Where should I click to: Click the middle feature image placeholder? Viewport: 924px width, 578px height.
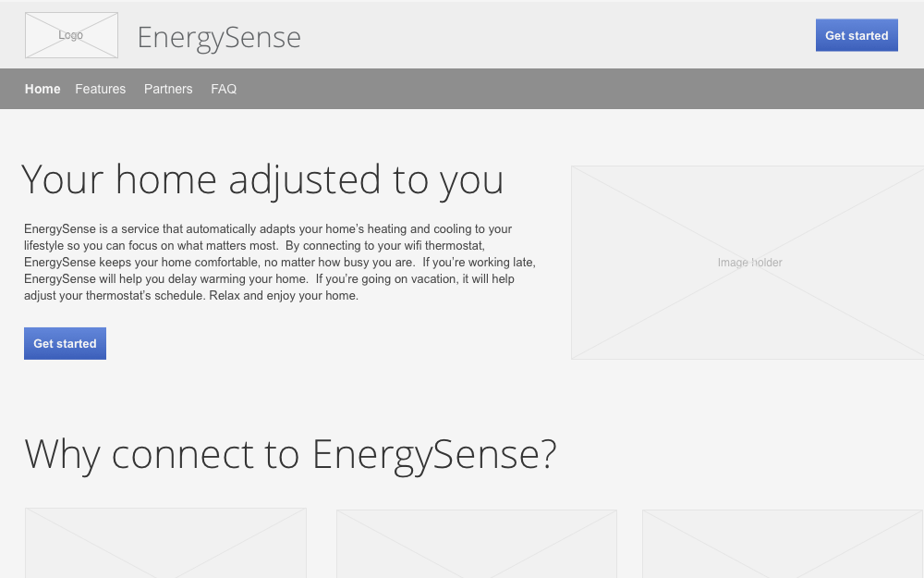click(476, 544)
